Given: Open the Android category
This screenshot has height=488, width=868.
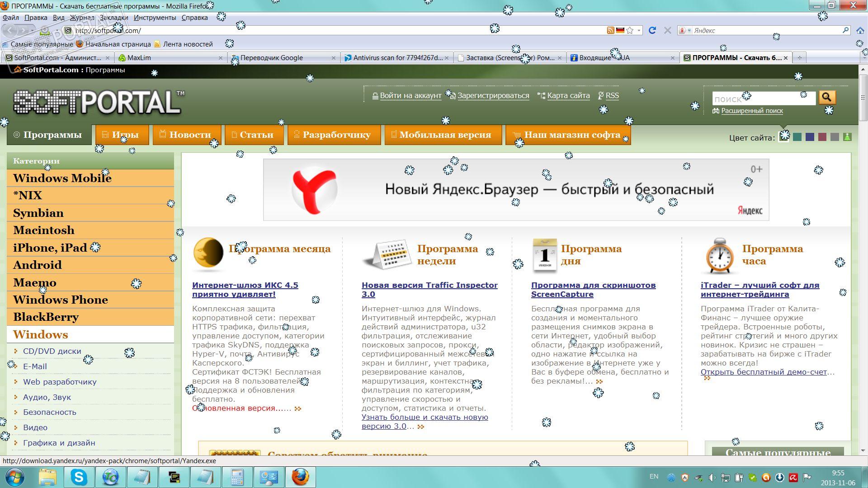Looking at the screenshot, I should 38,265.
